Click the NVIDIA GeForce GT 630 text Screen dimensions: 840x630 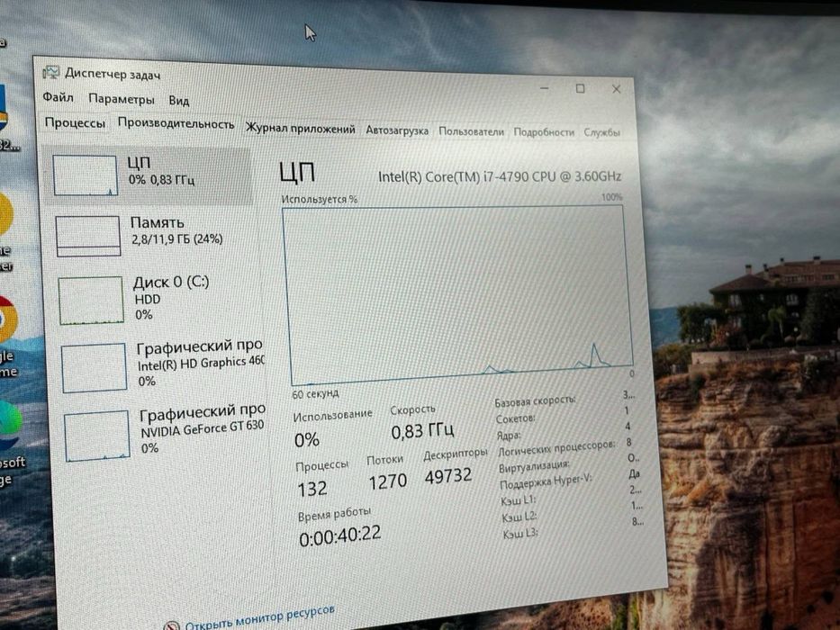(202, 428)
